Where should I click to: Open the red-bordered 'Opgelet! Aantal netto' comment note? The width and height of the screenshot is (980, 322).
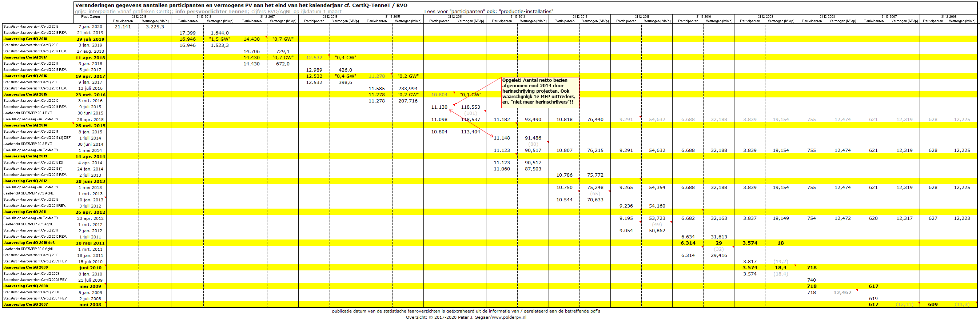tap(540, 92)
